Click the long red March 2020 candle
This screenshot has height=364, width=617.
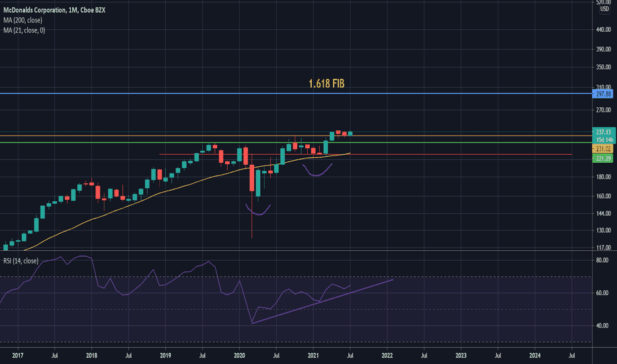pyautogui.click(x=252, y=178)
